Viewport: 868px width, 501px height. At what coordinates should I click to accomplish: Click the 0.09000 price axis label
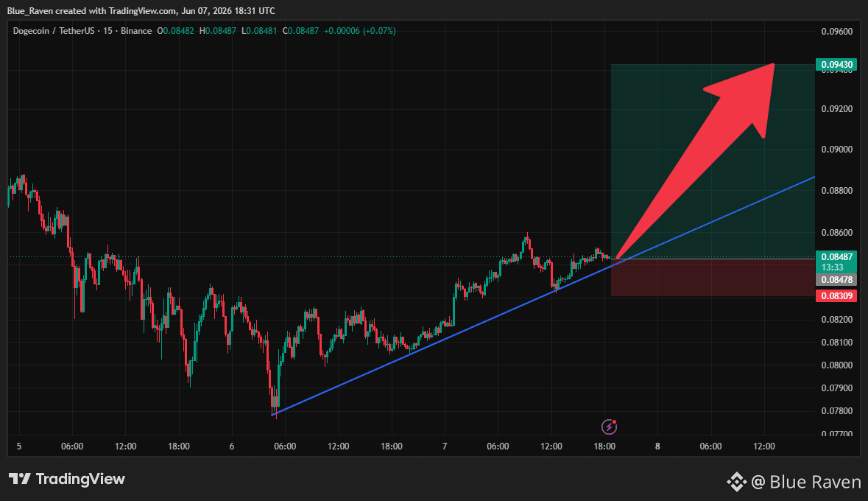coord(836,150)
